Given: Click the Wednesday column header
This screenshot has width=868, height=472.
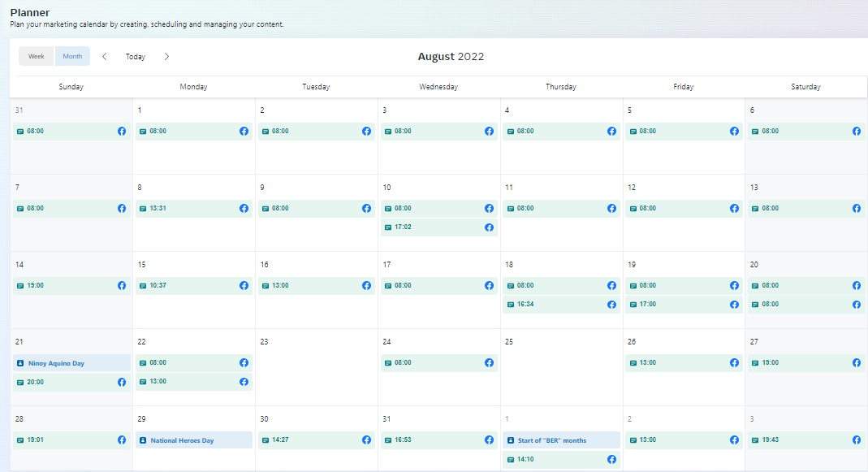Looking at the screenshot, I should coord(438,87).
